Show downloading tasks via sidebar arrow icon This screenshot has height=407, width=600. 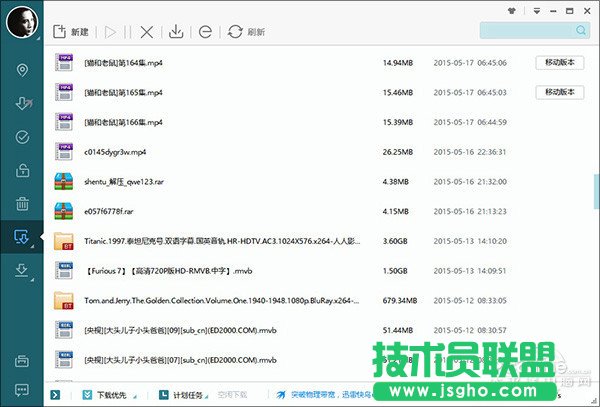tap(23, 103)
